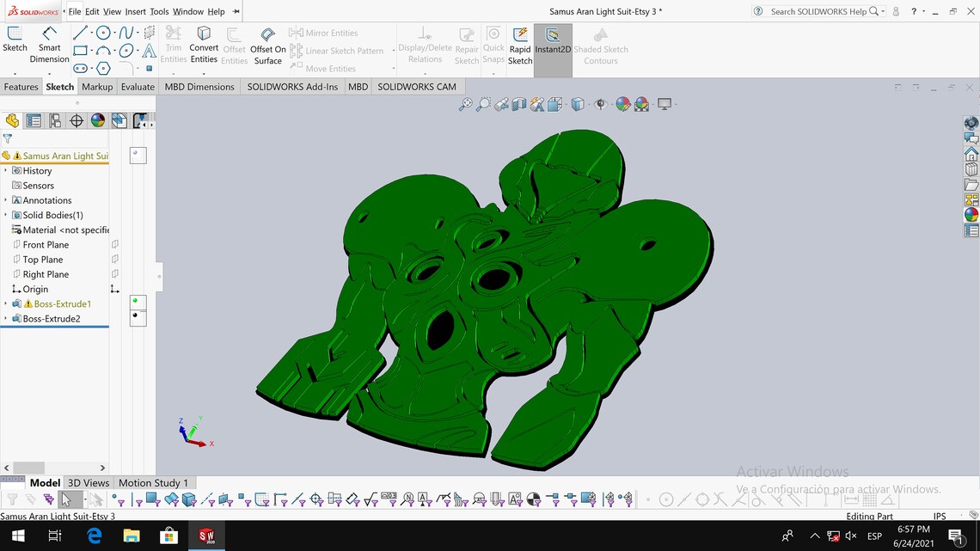Select the Offset On Surface tool

coord(267,46)
